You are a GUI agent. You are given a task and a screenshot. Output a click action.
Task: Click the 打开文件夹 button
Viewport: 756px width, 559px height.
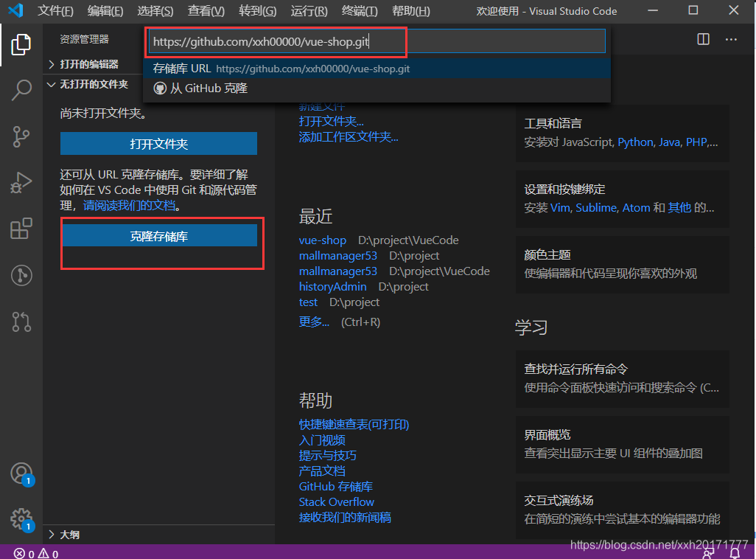coord(158,143)
